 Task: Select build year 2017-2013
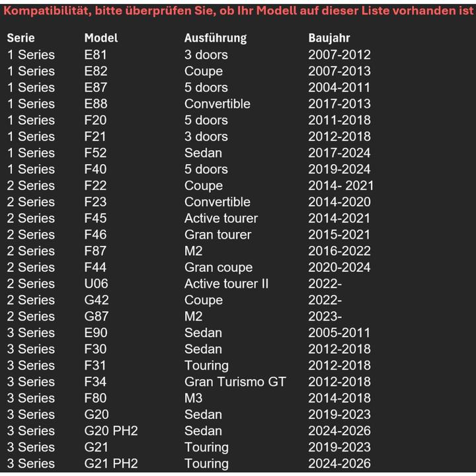point(339,104)
